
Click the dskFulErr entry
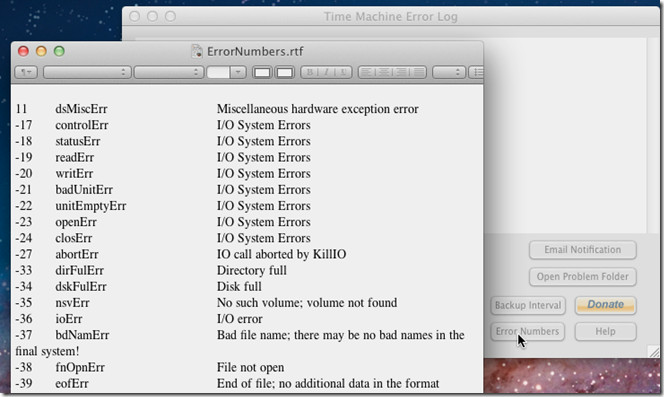coord(81,286)
